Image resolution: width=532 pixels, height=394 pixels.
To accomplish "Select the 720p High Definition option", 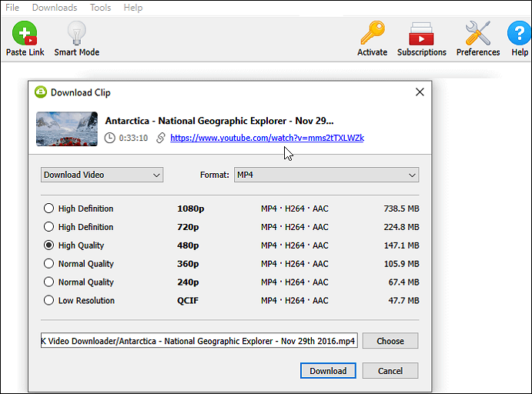I will pyautogui.click(x=49, y=227).
